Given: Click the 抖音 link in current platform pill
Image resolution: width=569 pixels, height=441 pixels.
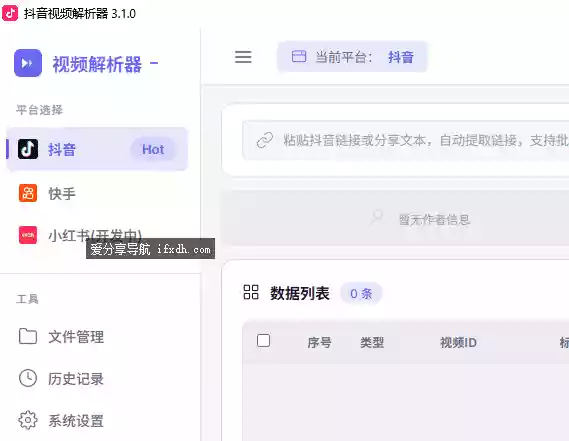Looking at the screenshot, I should coord(401,57).
